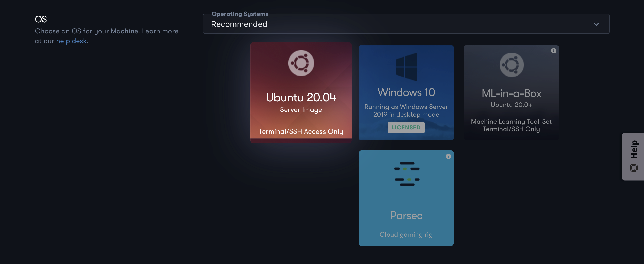Click 'Cloud gaming rig' text
This screenshot has height=264, width=644.
[x=406, y=235]
